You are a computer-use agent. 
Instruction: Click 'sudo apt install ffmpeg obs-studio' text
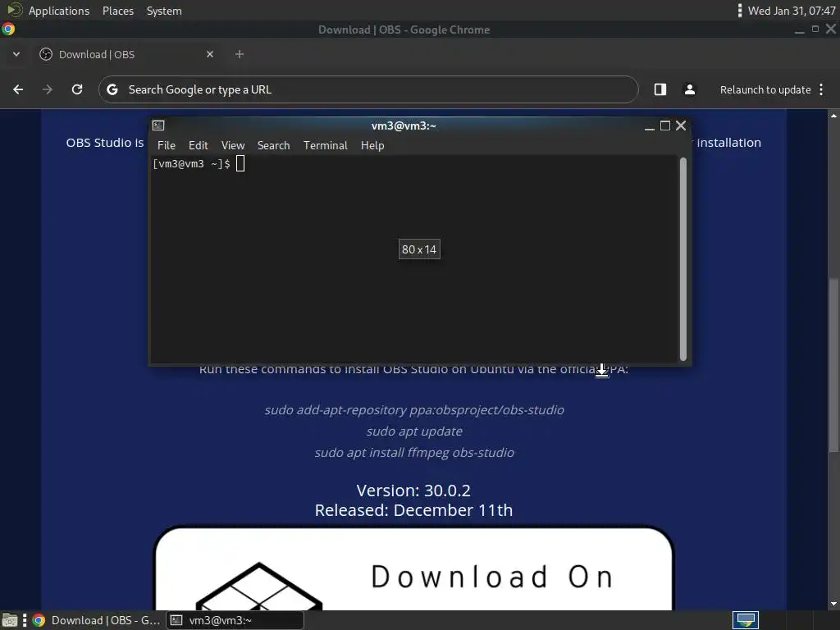[x=414, y=453]
